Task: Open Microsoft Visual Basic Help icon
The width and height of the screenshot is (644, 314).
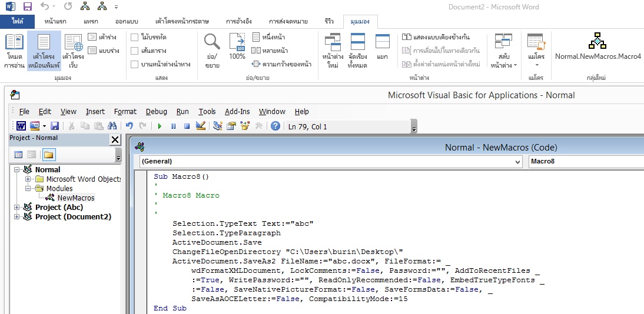Action: pyautogui.click(x=275, y=126)
